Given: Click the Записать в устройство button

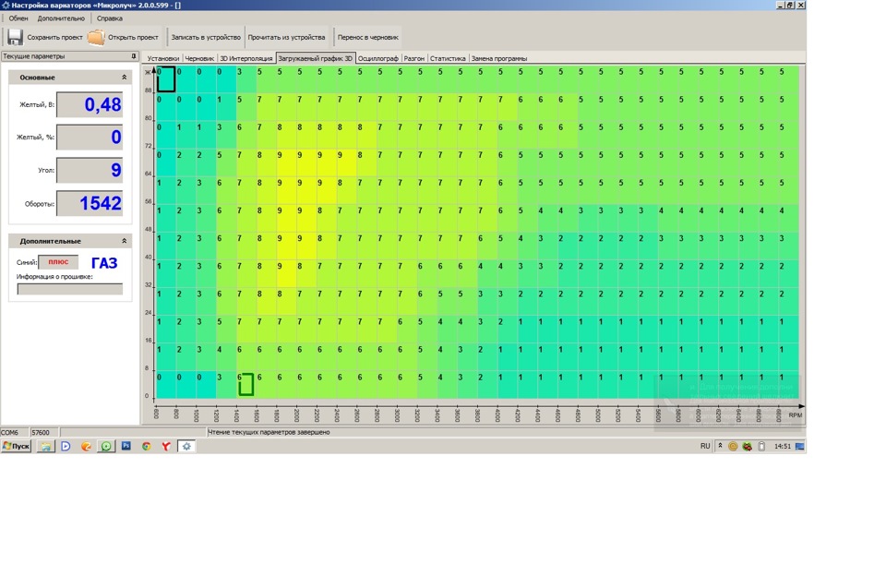Looking at the screenshot, I should (x=206, y=37).
